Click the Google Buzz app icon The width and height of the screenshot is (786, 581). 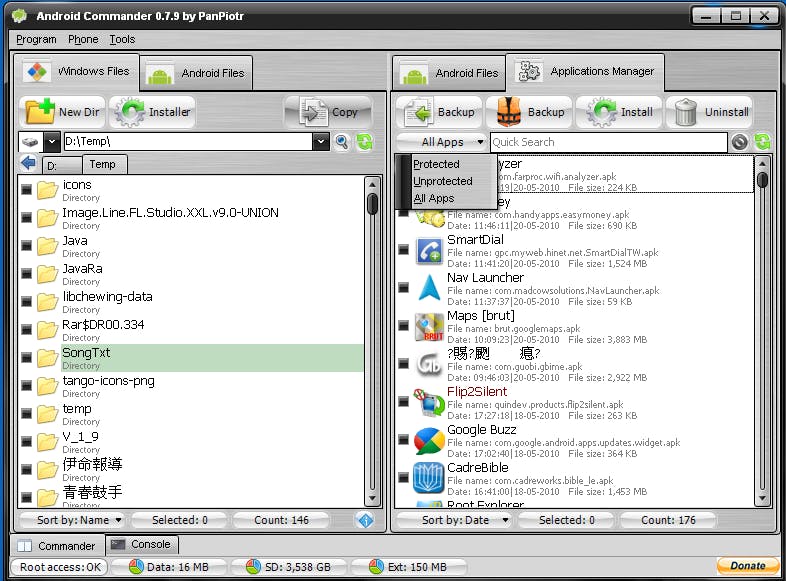429,441
